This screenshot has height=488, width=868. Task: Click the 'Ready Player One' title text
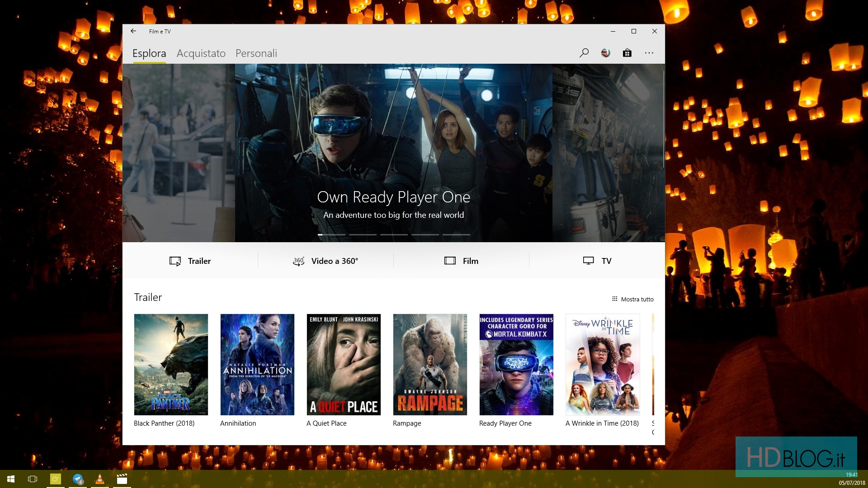point(505,423)
